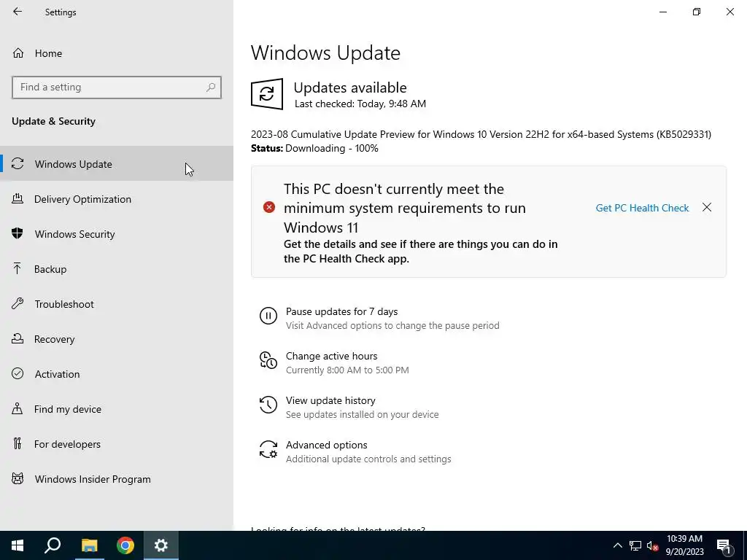Click the red error icon in the banner
The height and width of the screenshot is (560, 747).
pos(269,207)
